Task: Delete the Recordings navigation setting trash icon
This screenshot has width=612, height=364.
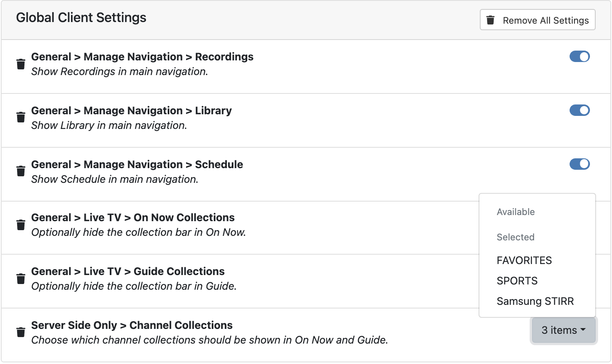Action: pyautogui.click(x=21, y=64)
